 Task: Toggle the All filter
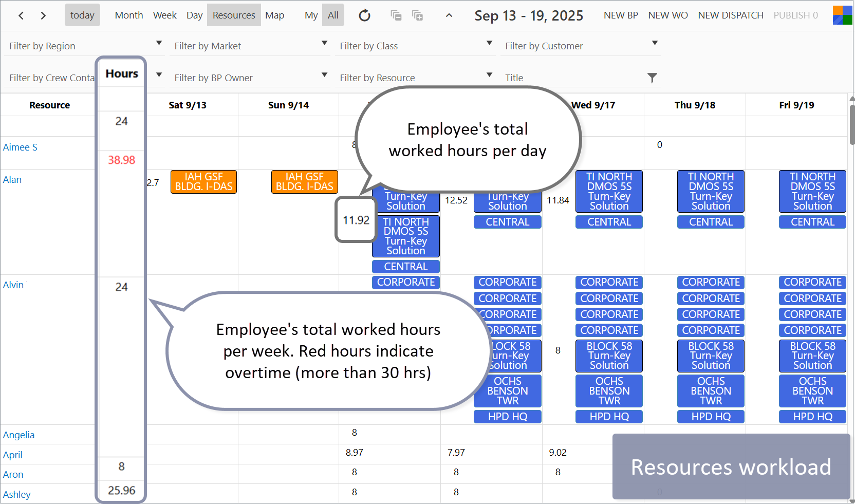(x=333, y=15)
